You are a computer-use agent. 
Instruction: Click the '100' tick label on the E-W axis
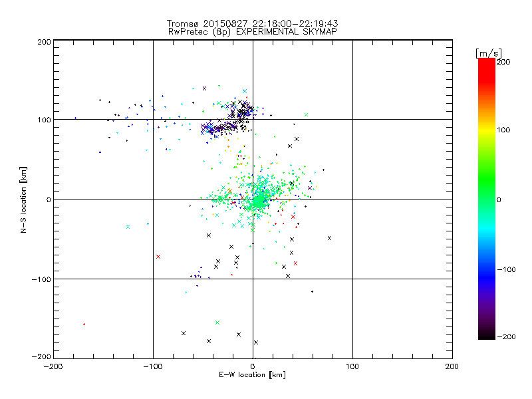(352, 367)
